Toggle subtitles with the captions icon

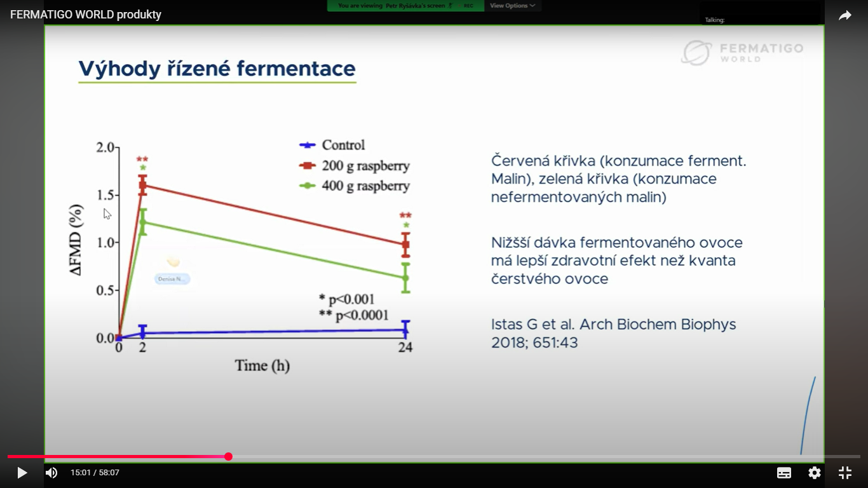click(784, 473)
